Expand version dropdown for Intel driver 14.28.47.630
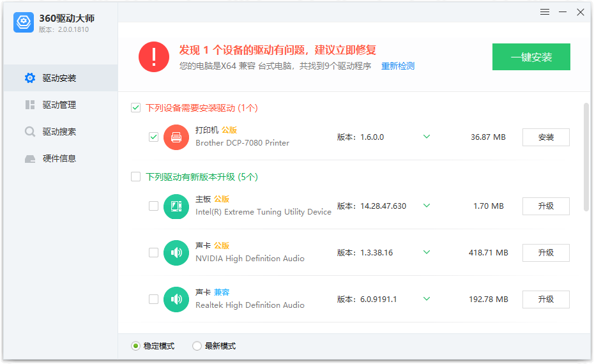This screenshot has width=594, height=364. tap(427, 206)
